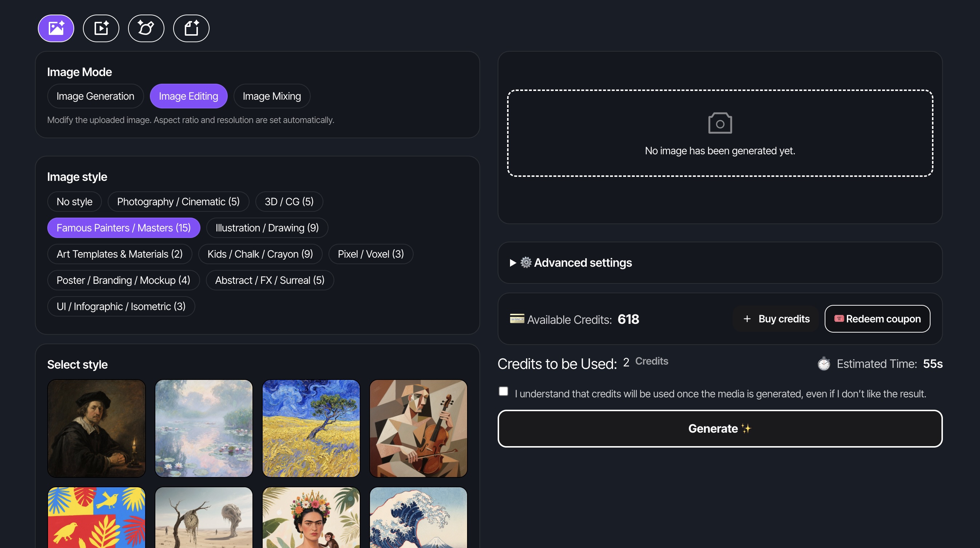This screenshot has height=548, width=980.
Task: Switch to Image Generation mode
Action: click(95, 96)
